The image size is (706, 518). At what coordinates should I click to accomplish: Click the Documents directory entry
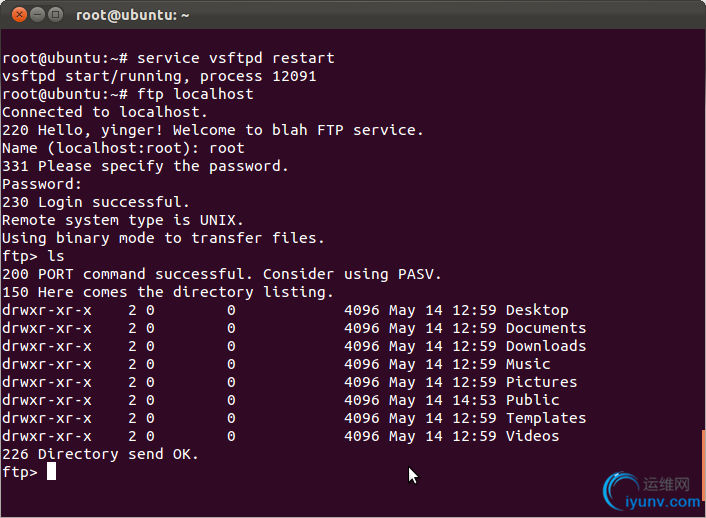coord(546,328)
